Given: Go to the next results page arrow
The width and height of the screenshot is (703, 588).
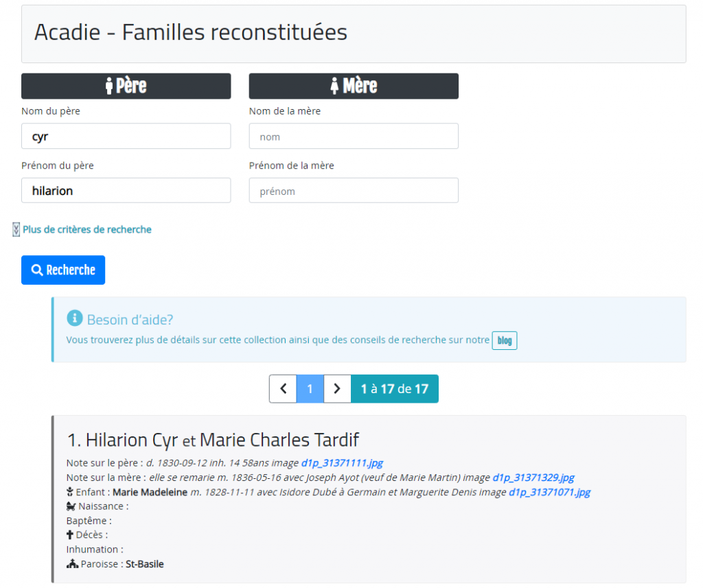Looking at the screenshot, I should (x=337, y=389).
